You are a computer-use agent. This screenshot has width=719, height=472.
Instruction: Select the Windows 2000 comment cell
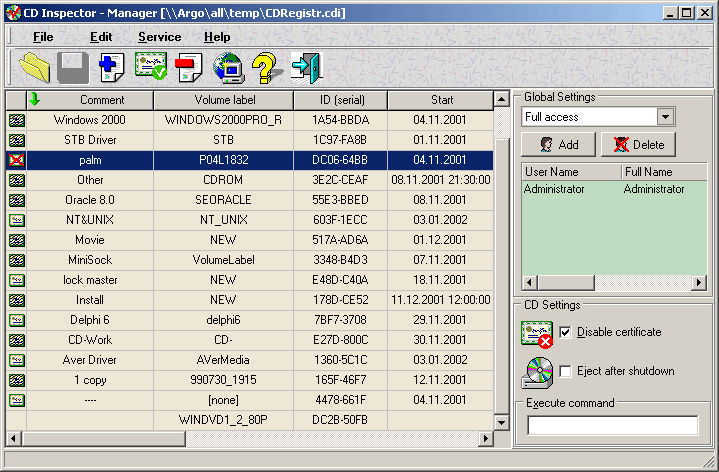point(90,120)
